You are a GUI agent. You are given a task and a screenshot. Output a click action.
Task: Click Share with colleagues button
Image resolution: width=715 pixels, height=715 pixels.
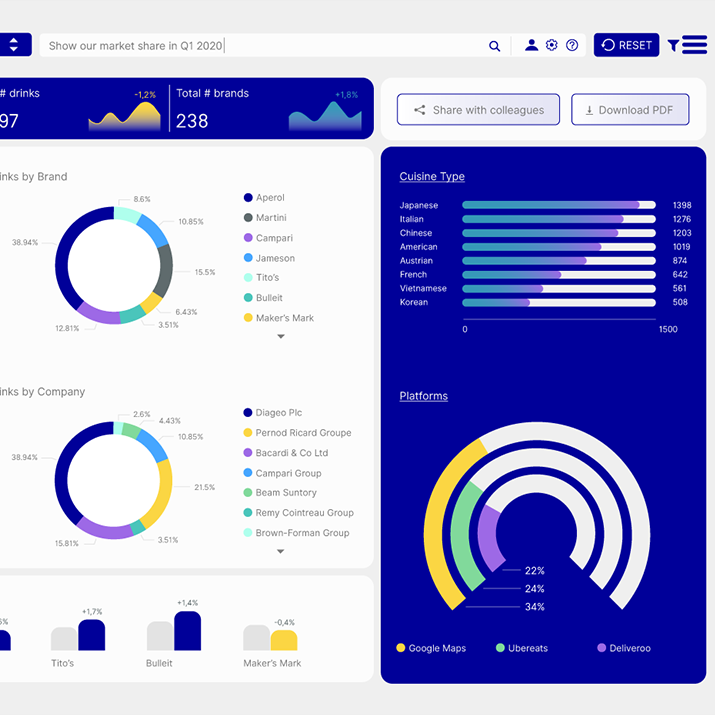478,109
